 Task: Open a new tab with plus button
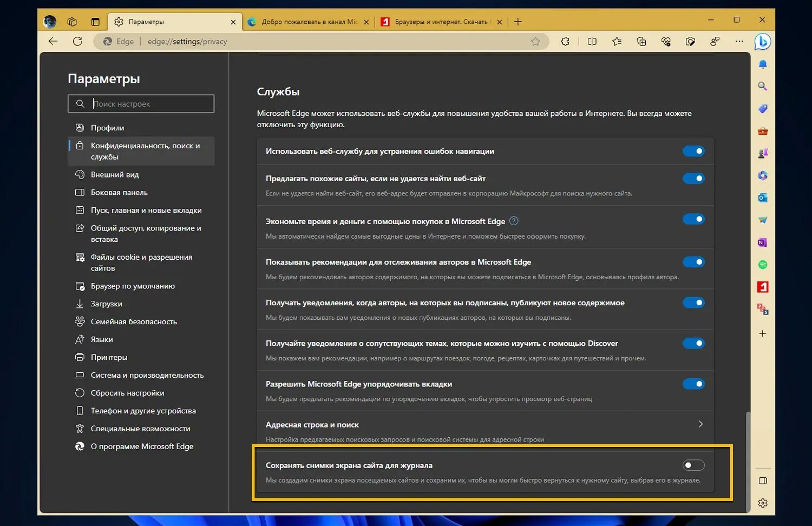(x=518, y=22)
